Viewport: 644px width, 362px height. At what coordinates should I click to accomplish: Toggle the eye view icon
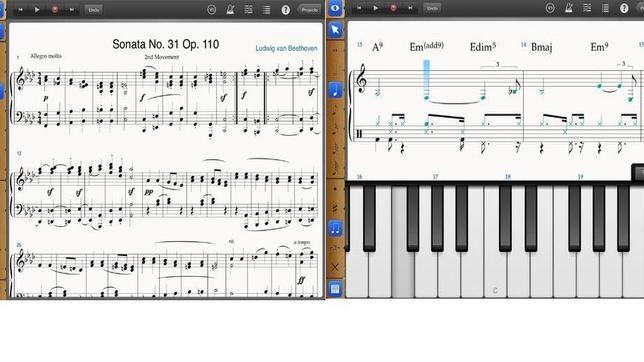pos(335,8)
